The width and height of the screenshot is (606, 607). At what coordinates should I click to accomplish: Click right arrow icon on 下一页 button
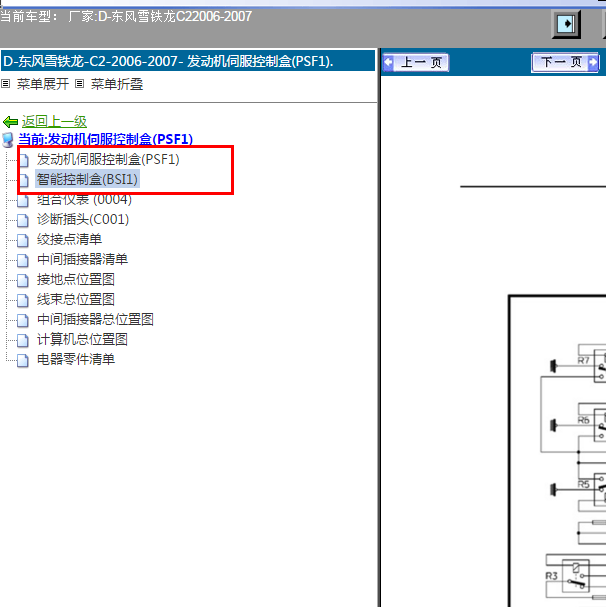pyautogui.click(x=593, y=62)
